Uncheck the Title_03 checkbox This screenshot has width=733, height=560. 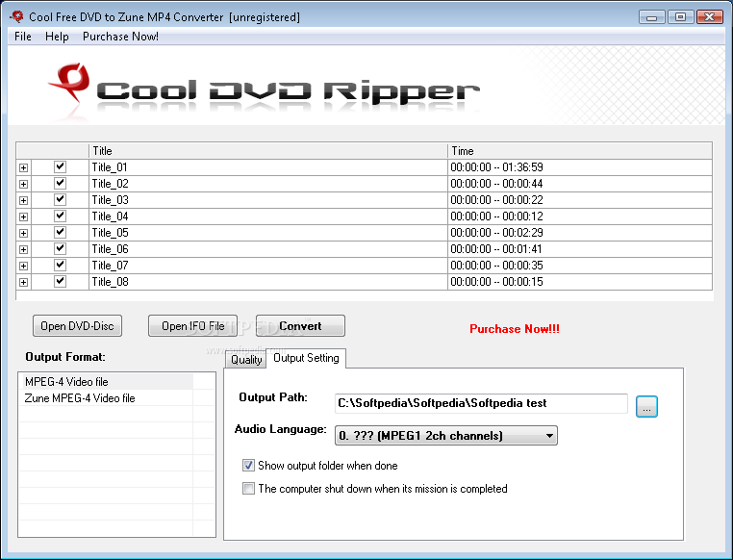[x=60, y=199]
